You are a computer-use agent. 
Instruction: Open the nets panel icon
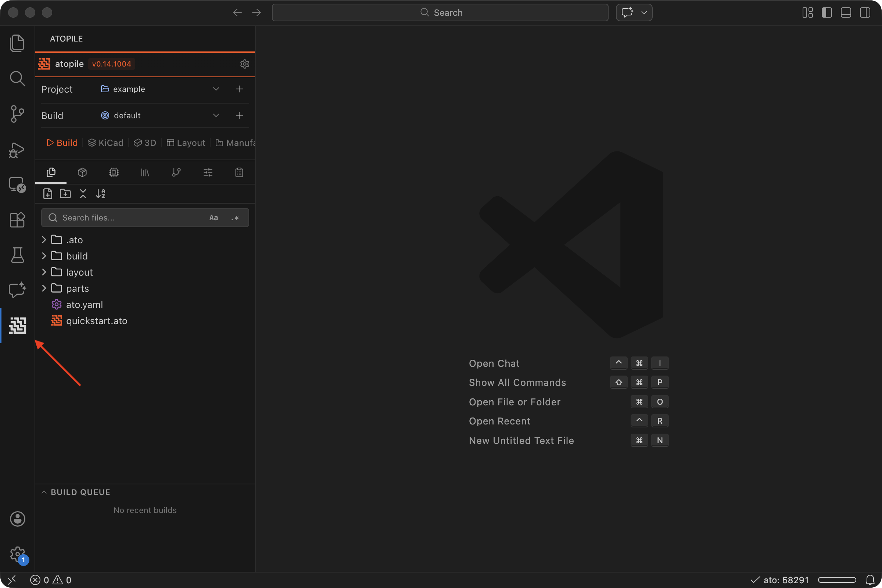(x=176, y=172)
